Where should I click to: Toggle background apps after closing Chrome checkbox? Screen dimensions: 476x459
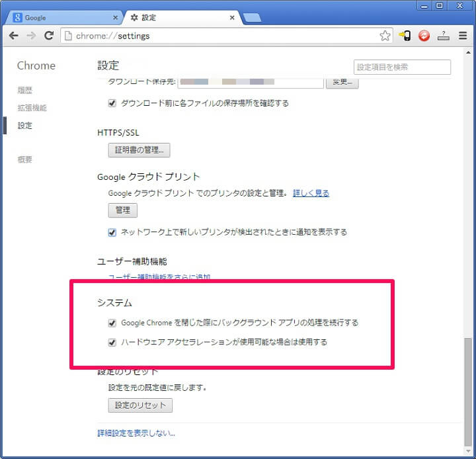pyautogui.click(x=112, y=323)
